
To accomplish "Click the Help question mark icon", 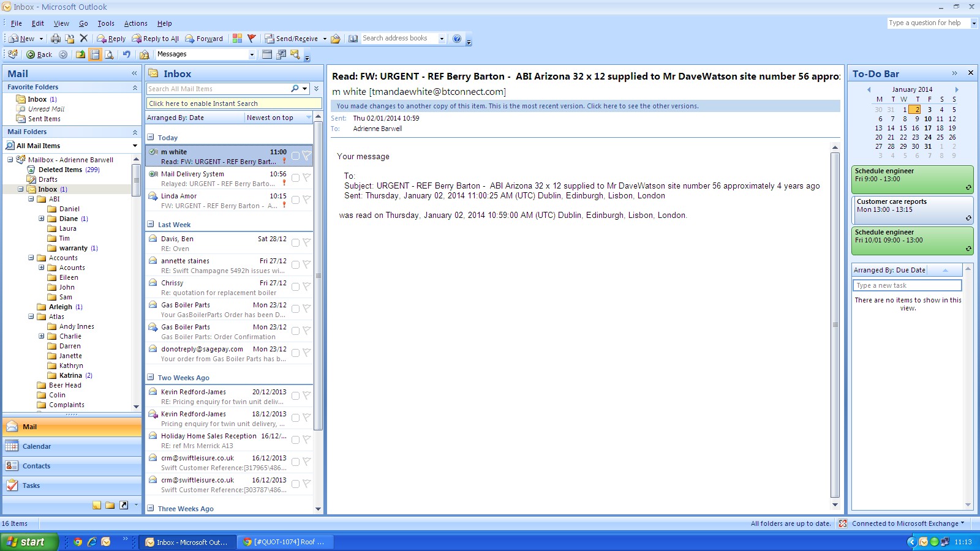I will tap(457, 39).
